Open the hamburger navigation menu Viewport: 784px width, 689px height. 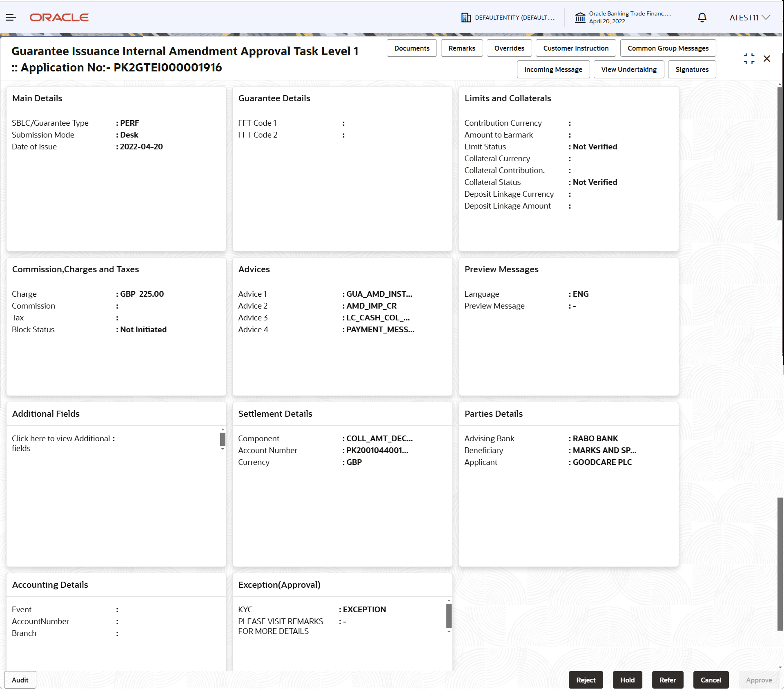[x=11, y=18]
